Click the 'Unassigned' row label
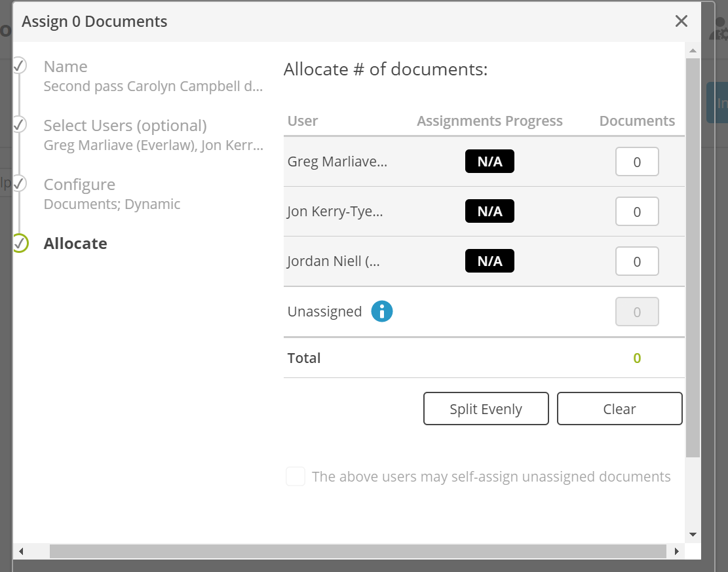 click(324, 311)
